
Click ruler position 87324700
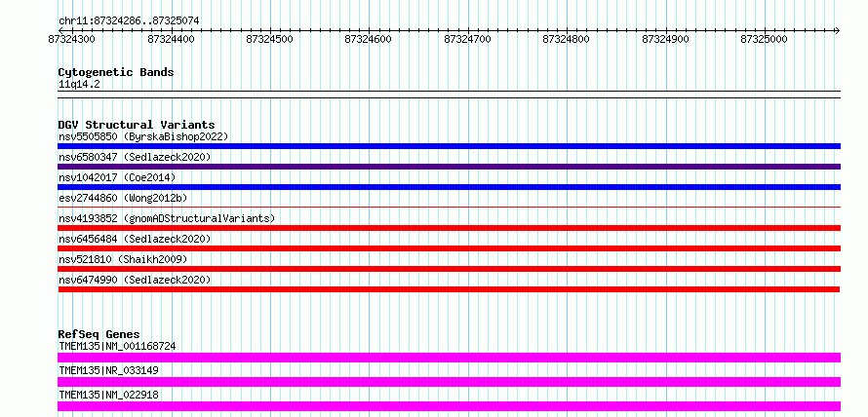tap(468, 39)
